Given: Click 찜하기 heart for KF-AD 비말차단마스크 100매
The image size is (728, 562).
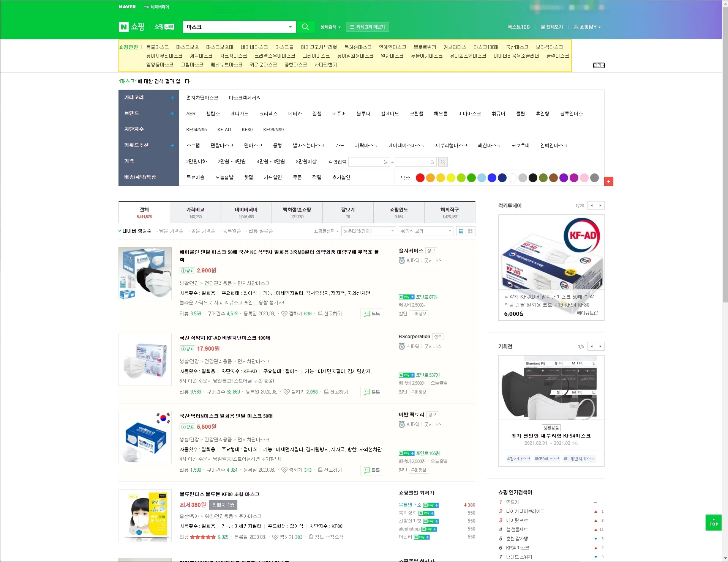Looking at the screenshot, I should pyautogui.click(x=287, y=392).
